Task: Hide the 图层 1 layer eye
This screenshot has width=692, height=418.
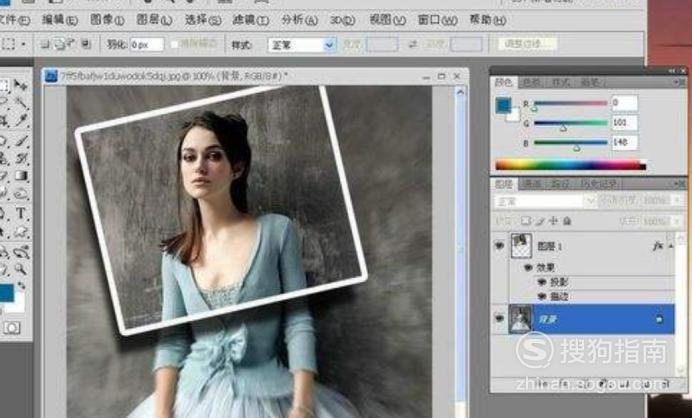Action: (x=499, y=245)
